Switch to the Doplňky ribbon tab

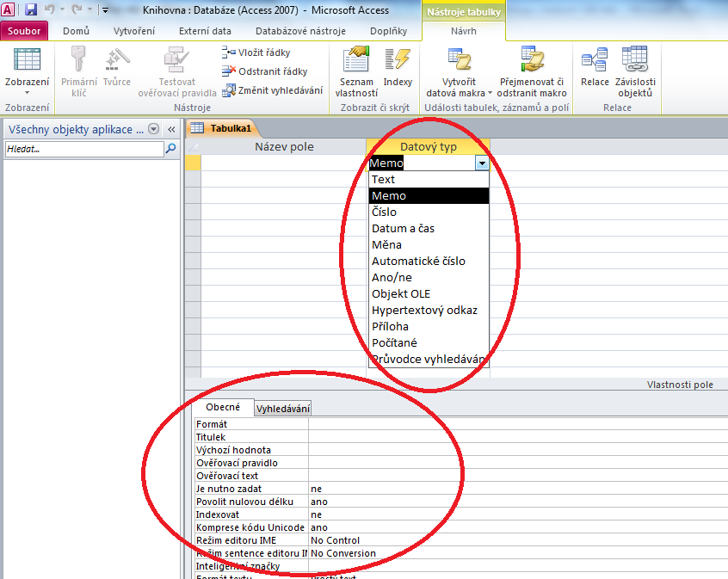pyautogui.click(x=389, y=31)
